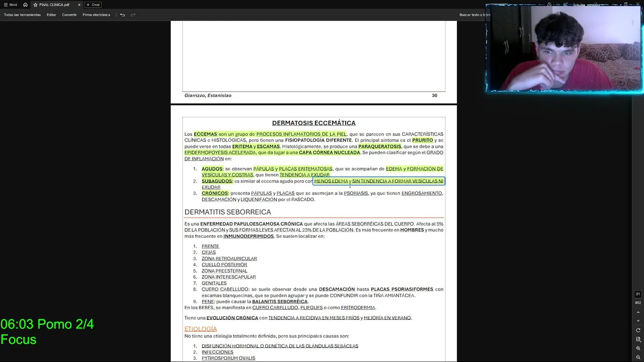644x362 pixels.
Task: Open the page display options icon
Action: click(x=638, y=339)
